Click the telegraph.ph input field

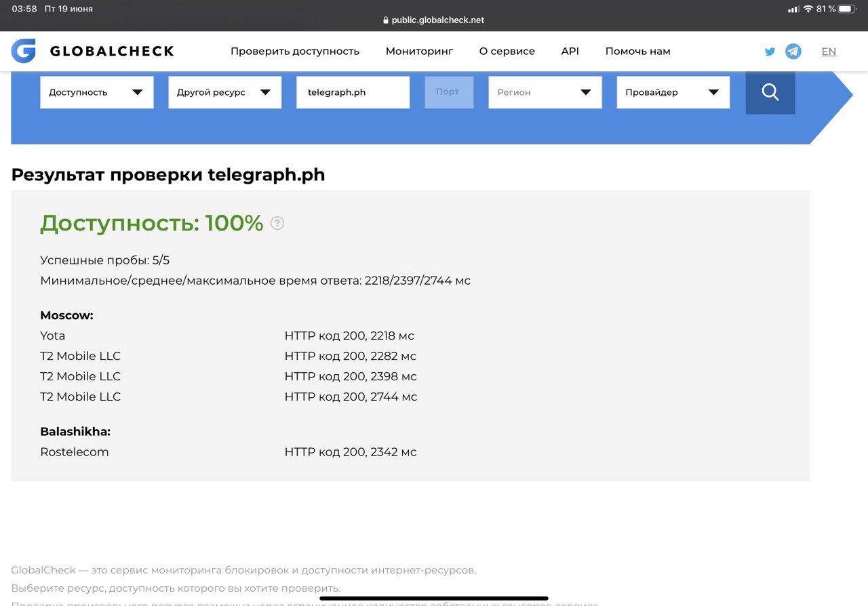point(353,92)
